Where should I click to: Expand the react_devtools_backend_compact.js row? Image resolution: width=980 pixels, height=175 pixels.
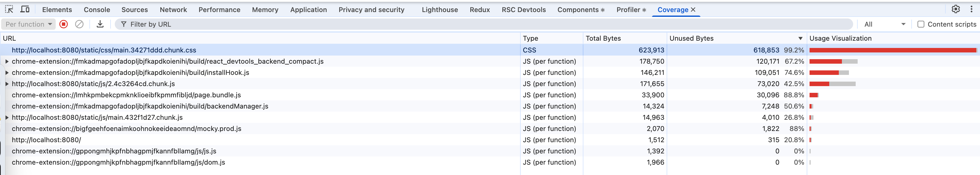tap(7, 61)
